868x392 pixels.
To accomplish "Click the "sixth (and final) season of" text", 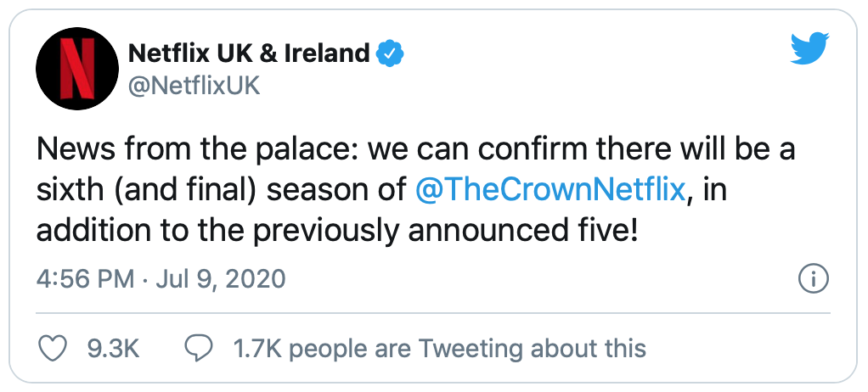I will (x=222, y=192).
